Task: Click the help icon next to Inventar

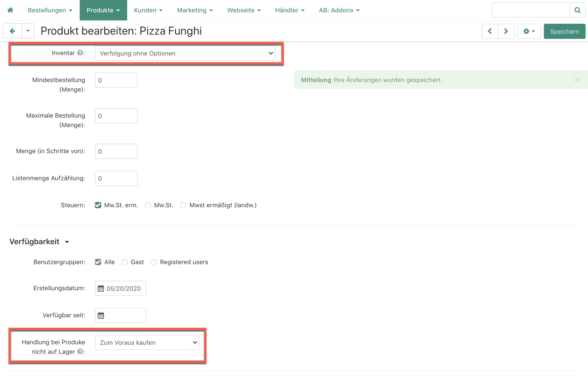Action: (80, 53)
